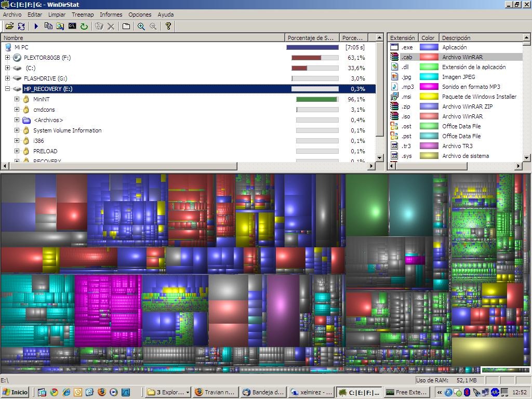532x399 pixels.
Task: Sort by the Nombre column header
Action: (143, 37)
